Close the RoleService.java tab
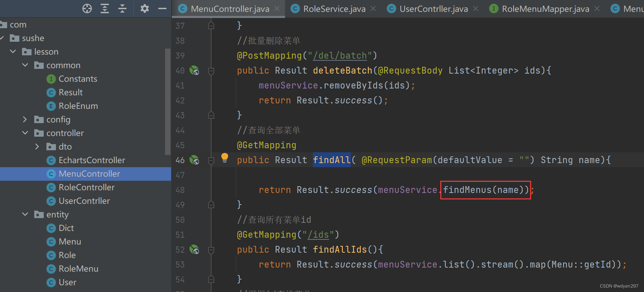This screenshot has width=644, height=292. pyautogui.click(x=373, y=8)
